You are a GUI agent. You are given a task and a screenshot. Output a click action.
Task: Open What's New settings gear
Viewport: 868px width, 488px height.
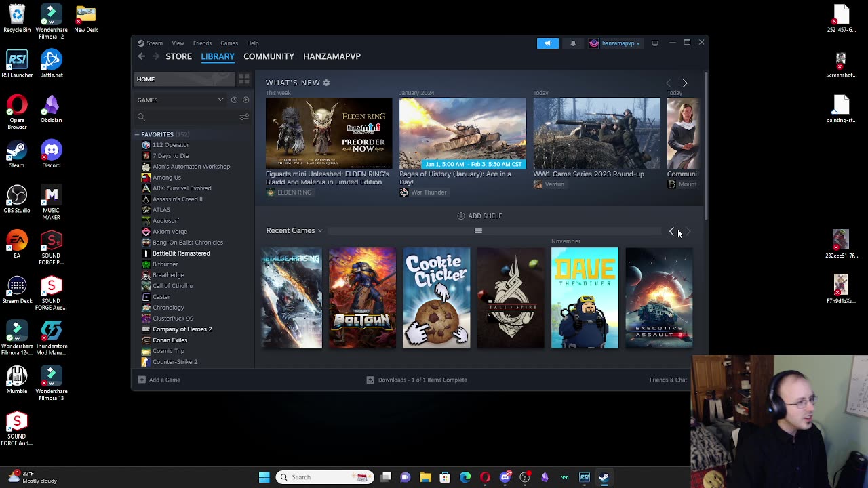point(326,83)
